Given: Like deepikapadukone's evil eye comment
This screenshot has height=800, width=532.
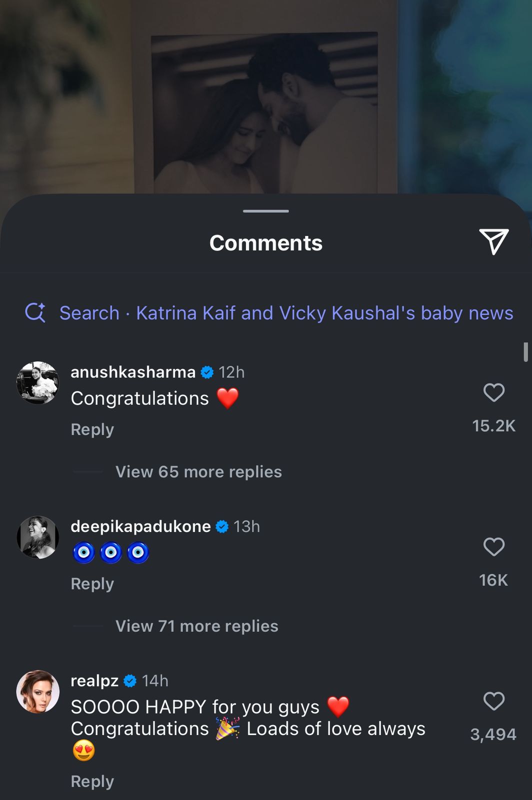Looking at the screenshot, I should pos(493,546).
